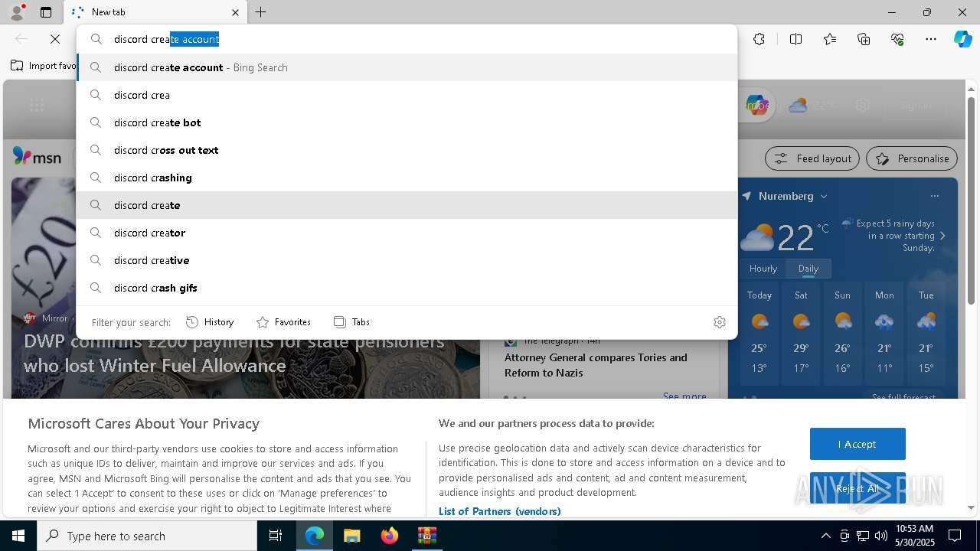Filter search by Favorites
Viewport: 980px width, 551px height.
(283, 322)
